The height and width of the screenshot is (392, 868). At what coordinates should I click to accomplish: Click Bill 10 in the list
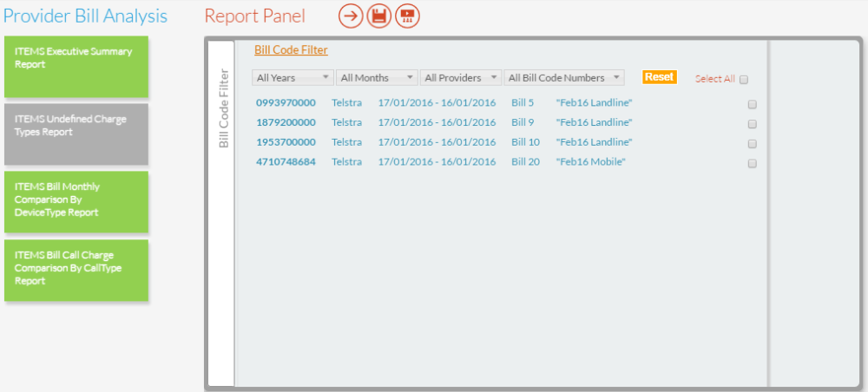coord(525,142)
